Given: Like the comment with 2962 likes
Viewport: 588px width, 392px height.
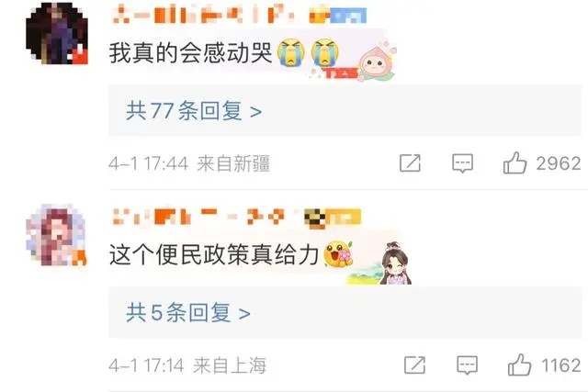Looking at the screenshot, I should point(514,162).
